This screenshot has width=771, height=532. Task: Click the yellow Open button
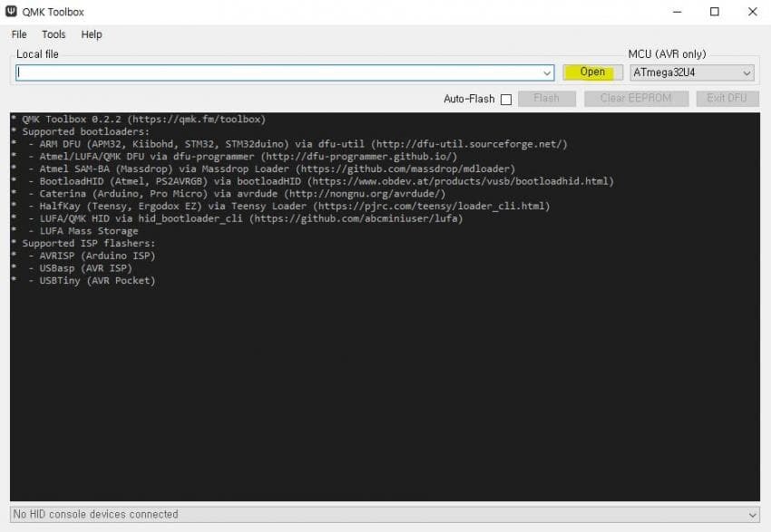592,73
